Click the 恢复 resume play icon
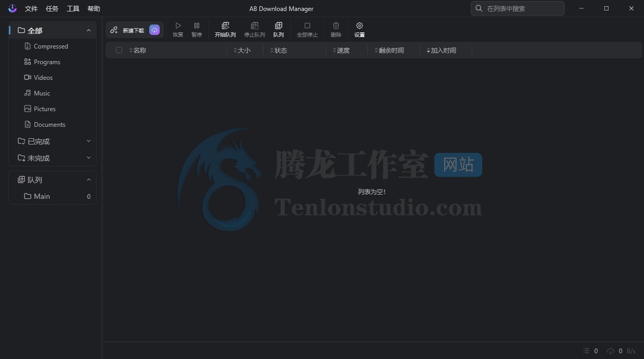 click(178, 26)
